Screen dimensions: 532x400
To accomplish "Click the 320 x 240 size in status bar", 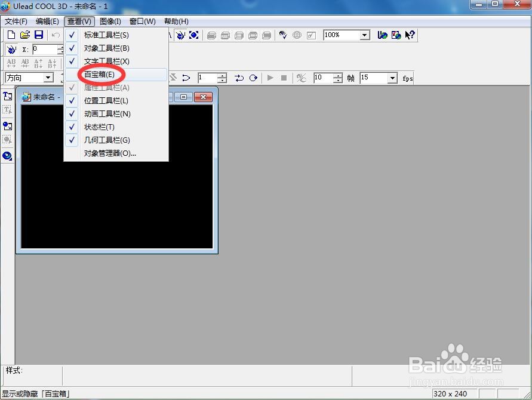I will 450,393.
